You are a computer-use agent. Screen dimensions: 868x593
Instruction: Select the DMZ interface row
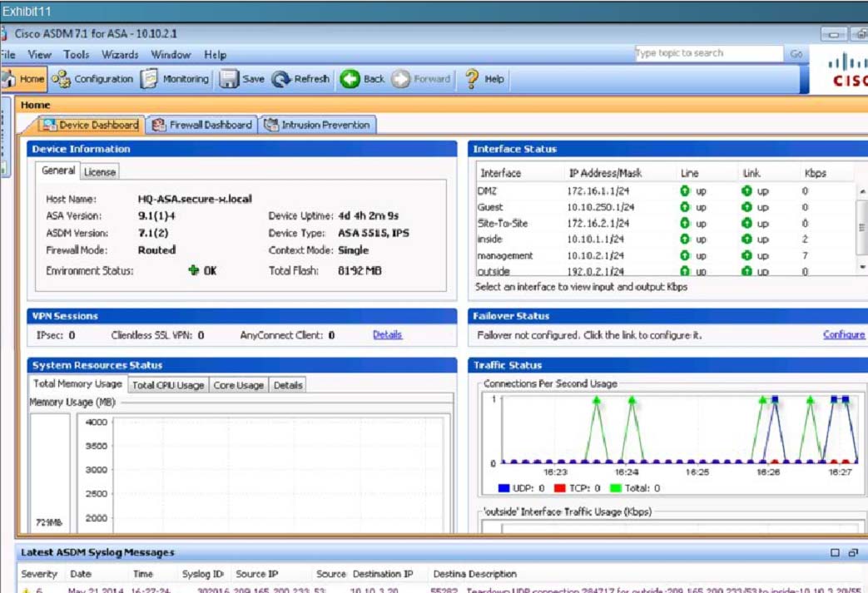(x=666, y=190)
